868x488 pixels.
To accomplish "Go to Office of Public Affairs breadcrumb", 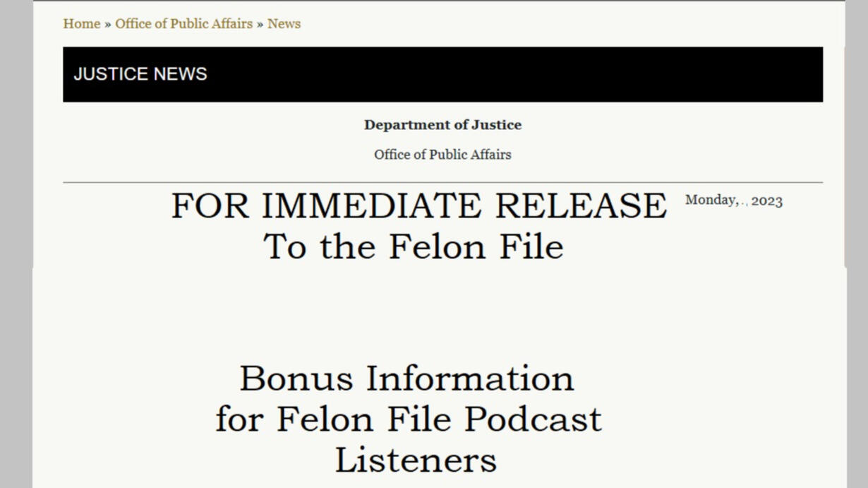I will coord(183,24).
